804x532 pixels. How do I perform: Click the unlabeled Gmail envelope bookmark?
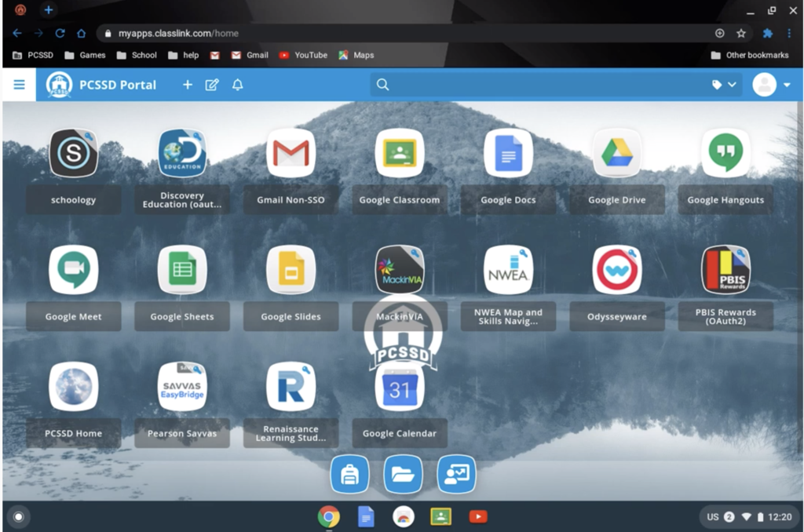click(215, 55)
